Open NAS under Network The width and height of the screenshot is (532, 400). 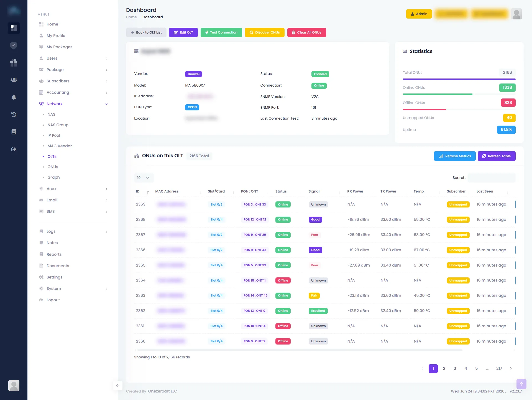tap(51, 114)
